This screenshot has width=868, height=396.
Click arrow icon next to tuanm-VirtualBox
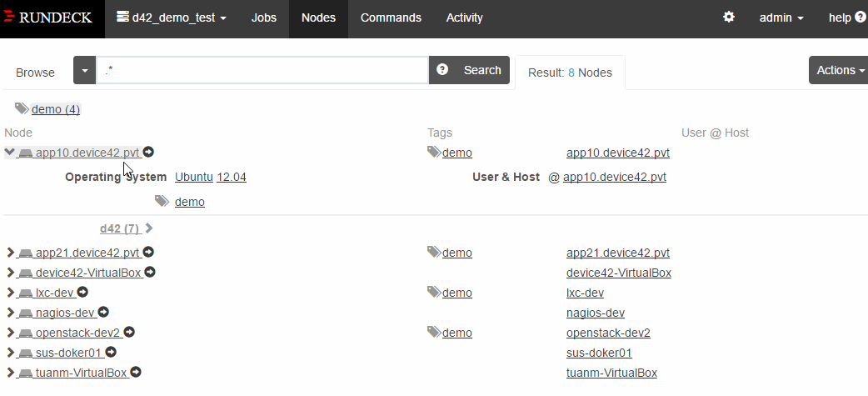[136, 373]
